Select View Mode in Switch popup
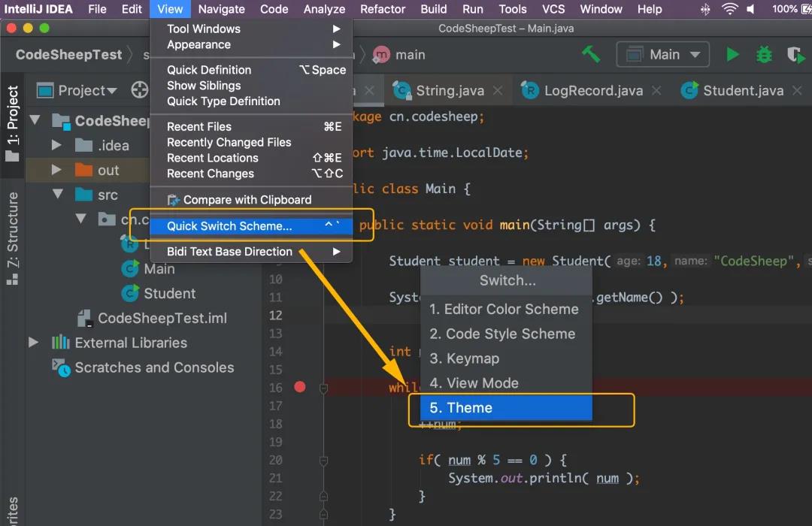This screenshot has height=526, width=812. [x=506, y=383]
